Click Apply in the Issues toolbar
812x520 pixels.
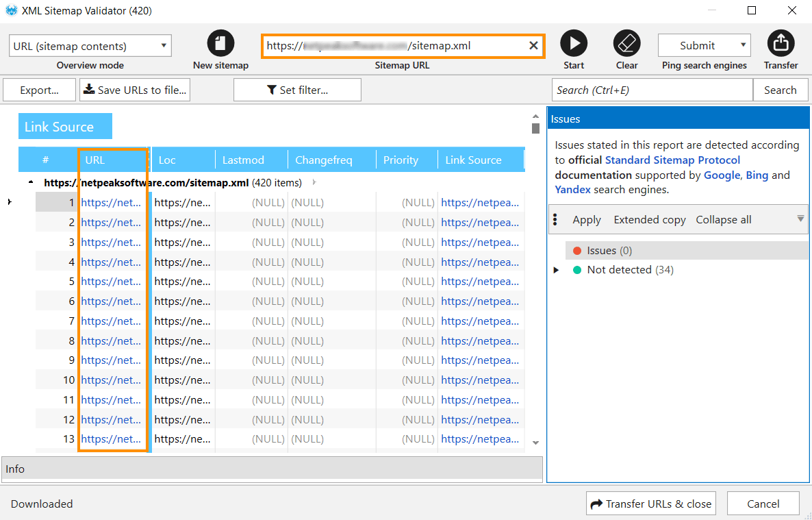coord(587,220)
